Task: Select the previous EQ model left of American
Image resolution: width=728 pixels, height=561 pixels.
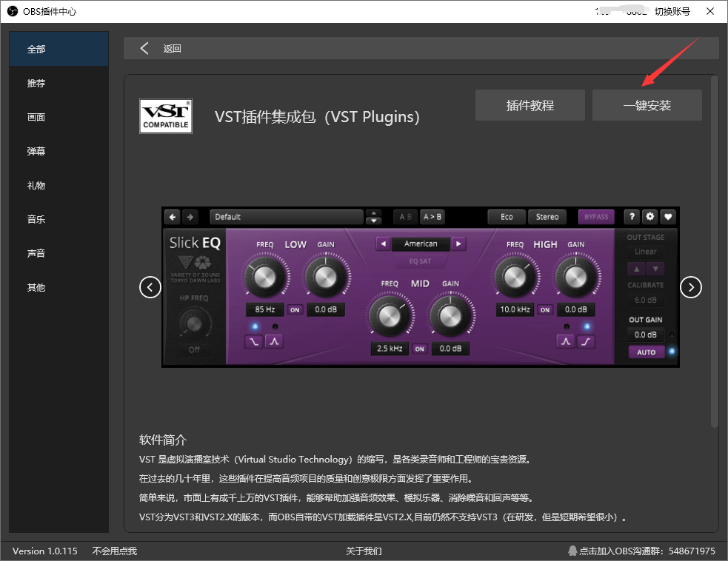Action: pos(383,243)
